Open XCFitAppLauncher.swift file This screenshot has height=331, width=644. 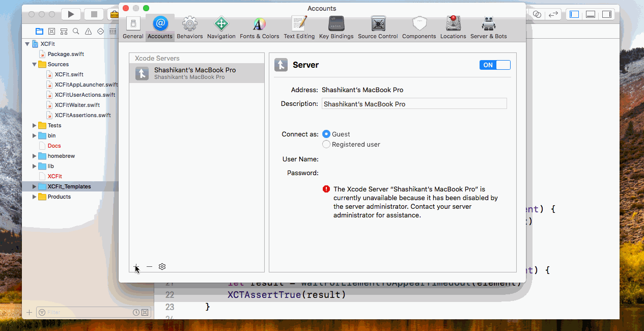[x=86, y=85]
